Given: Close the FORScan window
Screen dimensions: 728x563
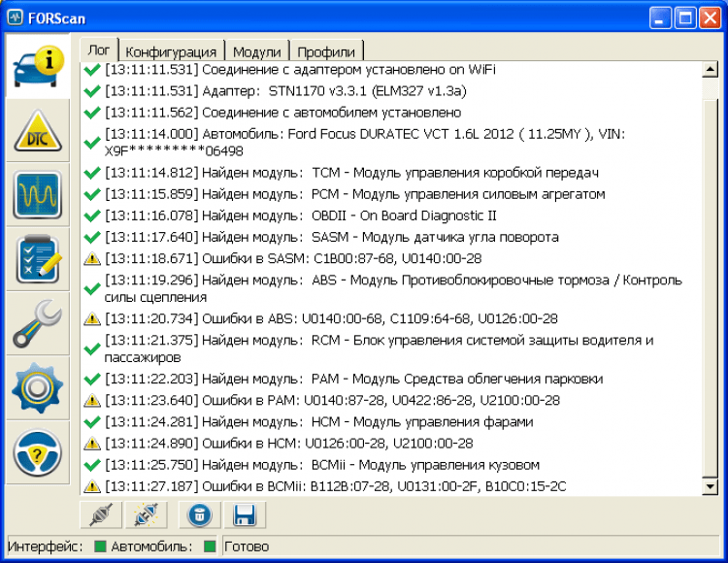Looking at the screenshot, I should pyautogui.click(x=710, y=18).
